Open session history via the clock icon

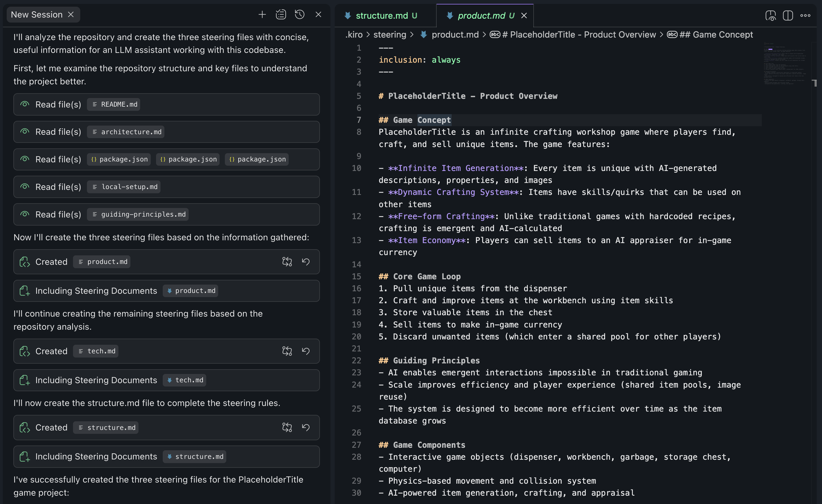point(300,15)
